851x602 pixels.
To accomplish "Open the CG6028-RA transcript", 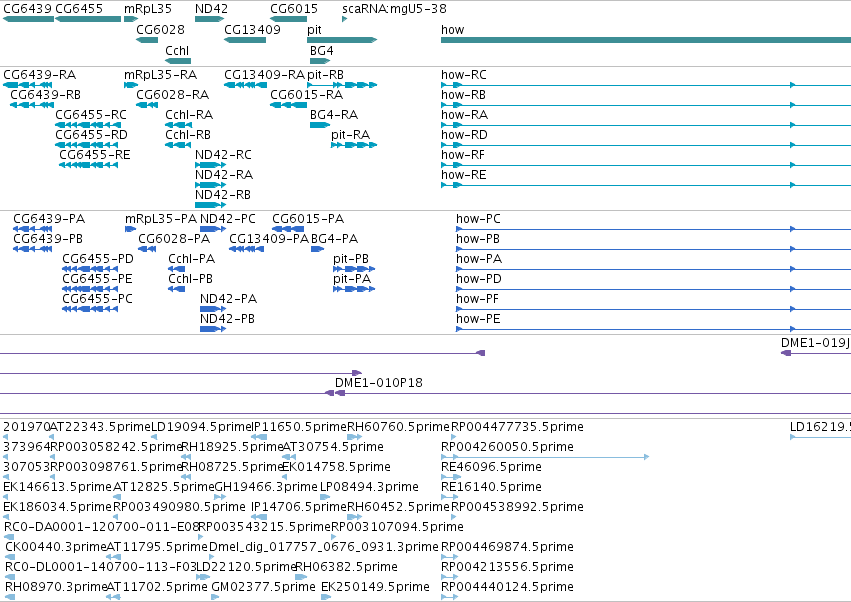I will [147, 105].
